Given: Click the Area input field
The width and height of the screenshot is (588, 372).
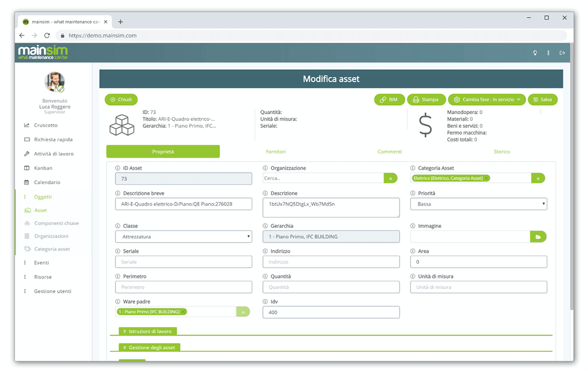Looking at the screenshot, I should 479,262.
